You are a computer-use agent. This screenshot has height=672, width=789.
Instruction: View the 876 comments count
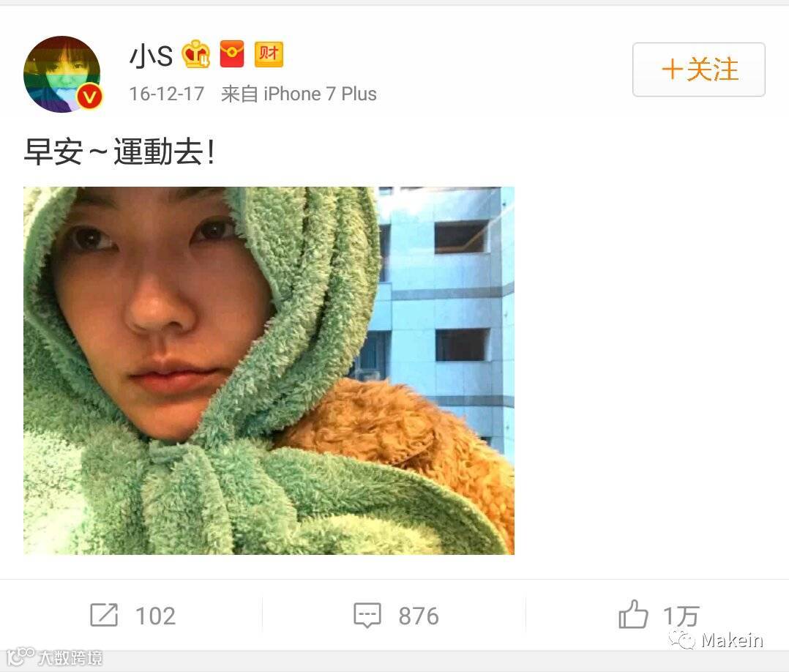pos(419,616)
